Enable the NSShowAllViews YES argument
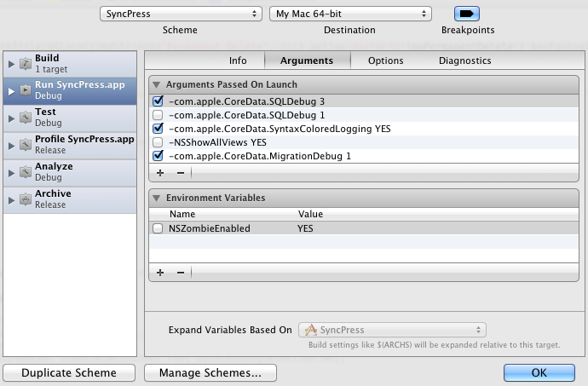This screenshot has width=588, height=386. click(158, 142)
